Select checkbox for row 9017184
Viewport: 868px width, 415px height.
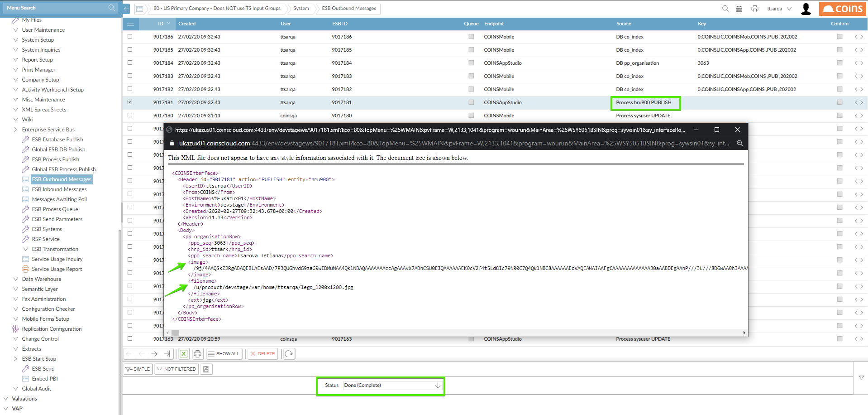(130, 63)
